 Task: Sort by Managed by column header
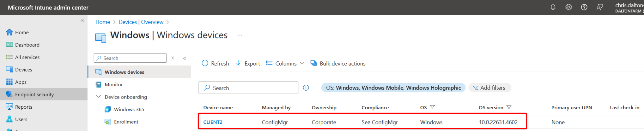[276, 108]
